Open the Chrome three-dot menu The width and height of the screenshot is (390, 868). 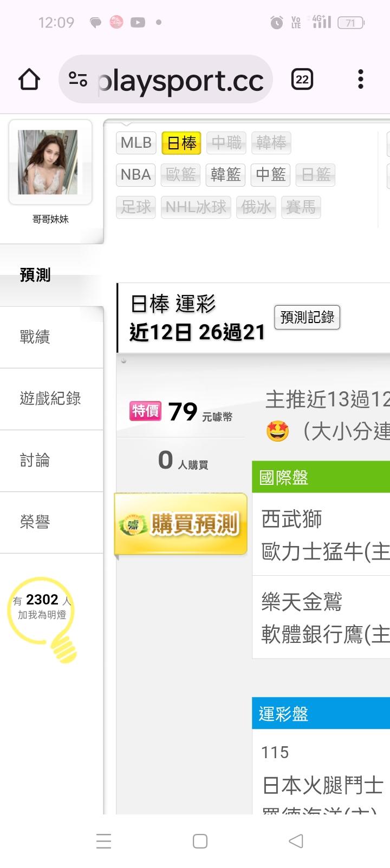pyautogui.click(x=361, y=80)
